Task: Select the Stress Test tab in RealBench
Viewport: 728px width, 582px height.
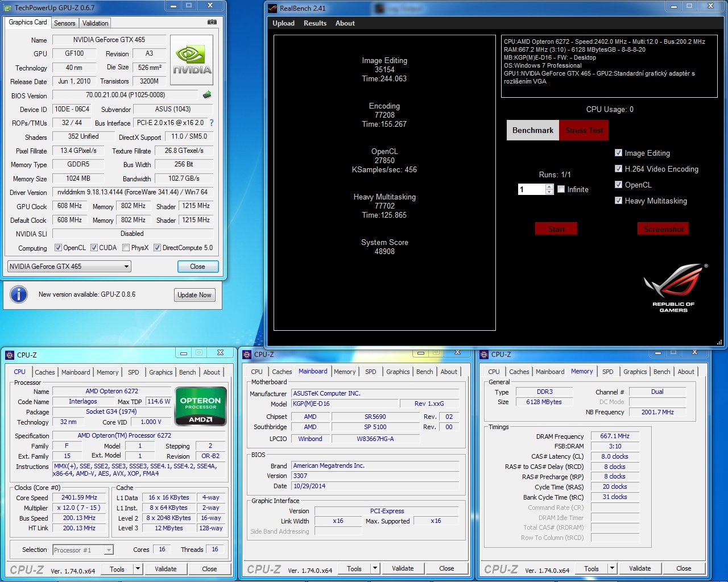Action: click(x=584, y=130)
